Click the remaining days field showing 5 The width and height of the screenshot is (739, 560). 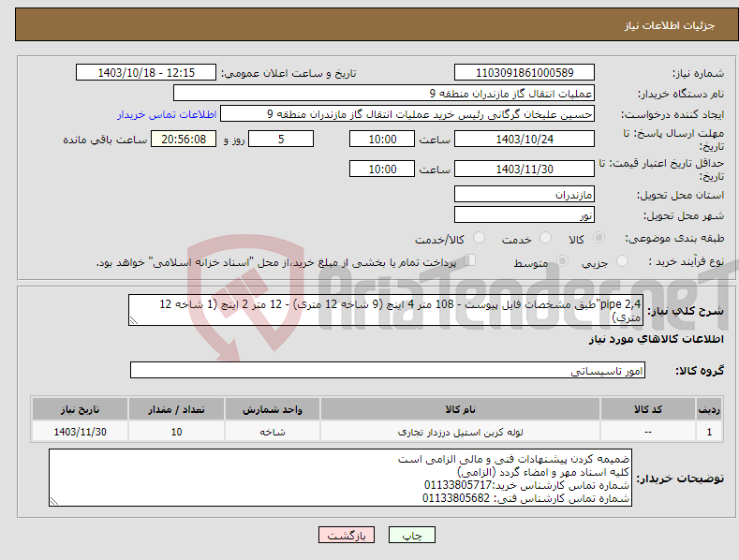[281, 139]
